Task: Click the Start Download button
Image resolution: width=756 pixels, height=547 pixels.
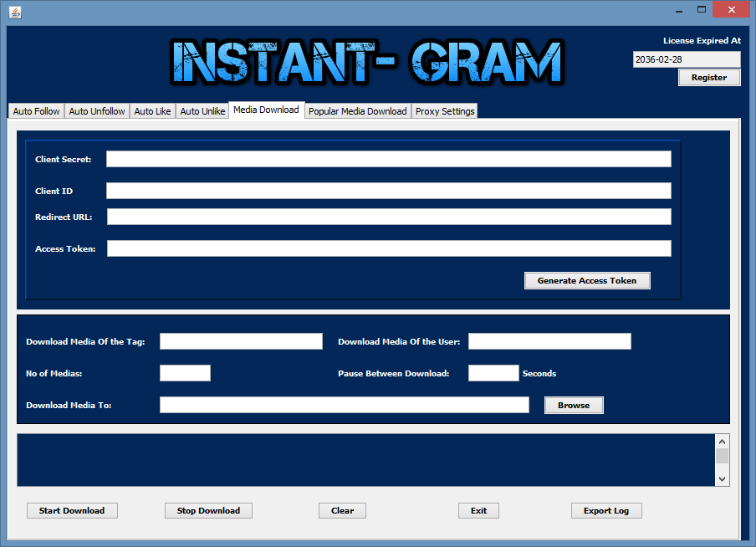Action: pos(72,510)
